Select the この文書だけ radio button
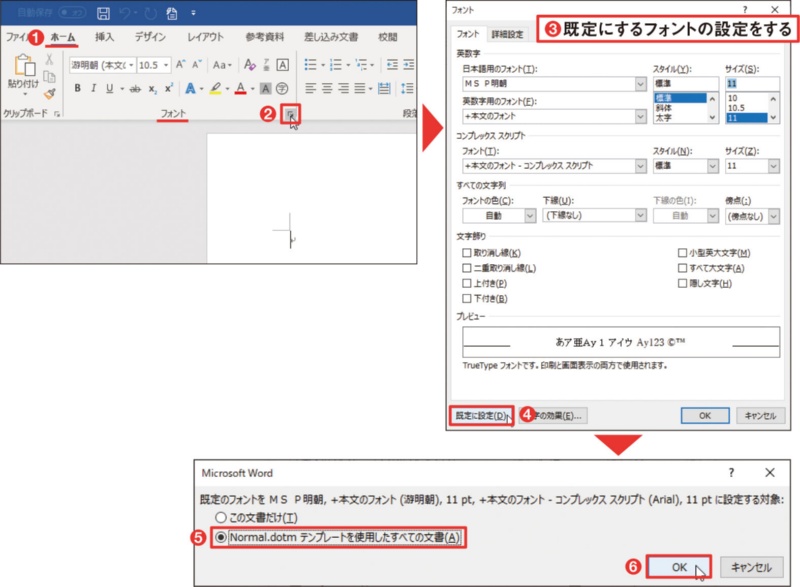Viewport: 800px width, 587px height. pos(220,515)
